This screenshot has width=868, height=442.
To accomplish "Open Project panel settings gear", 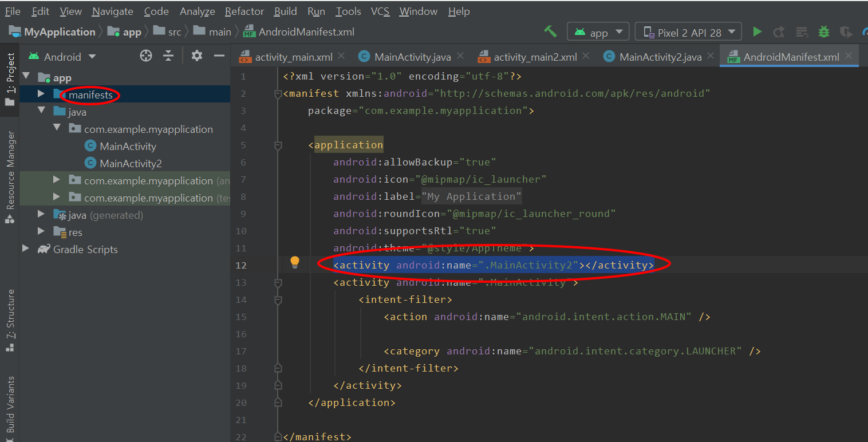I will (x=197, y=56).
